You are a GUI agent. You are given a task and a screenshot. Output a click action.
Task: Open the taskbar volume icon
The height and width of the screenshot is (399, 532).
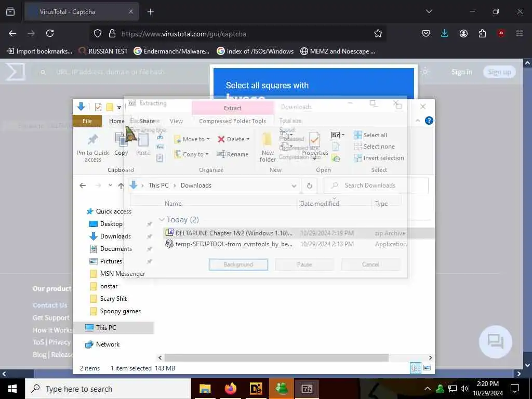click(464, 389)
